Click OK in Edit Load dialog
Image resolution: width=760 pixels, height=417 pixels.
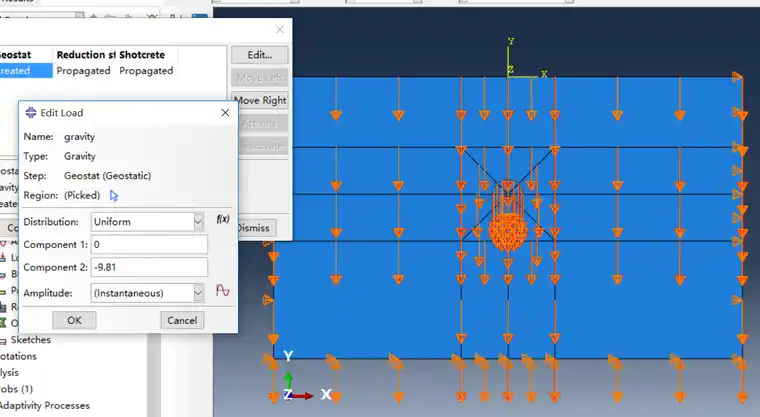point(74,320)
